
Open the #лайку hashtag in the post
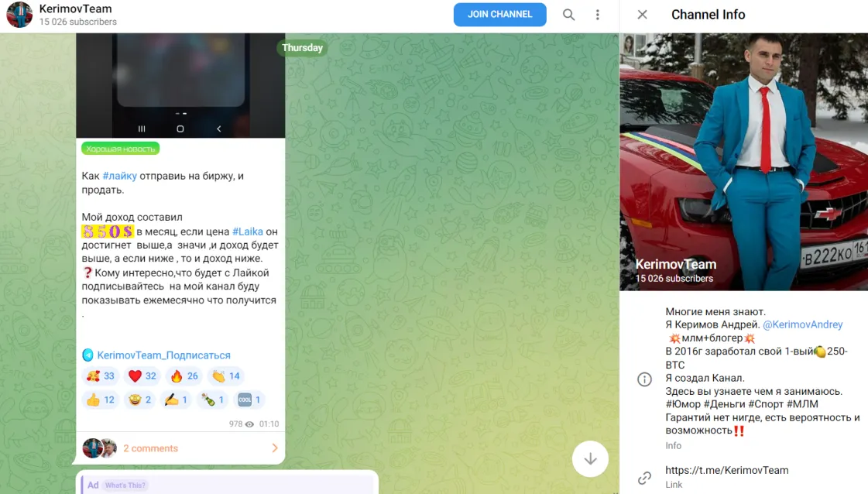coord(119,176)
